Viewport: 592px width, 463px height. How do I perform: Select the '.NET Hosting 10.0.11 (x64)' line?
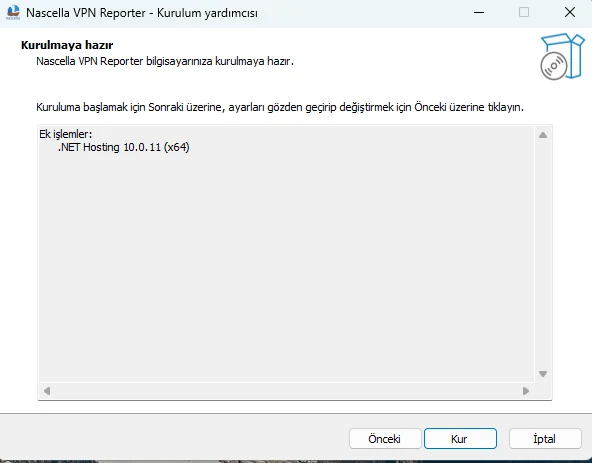tap(123, 147)
